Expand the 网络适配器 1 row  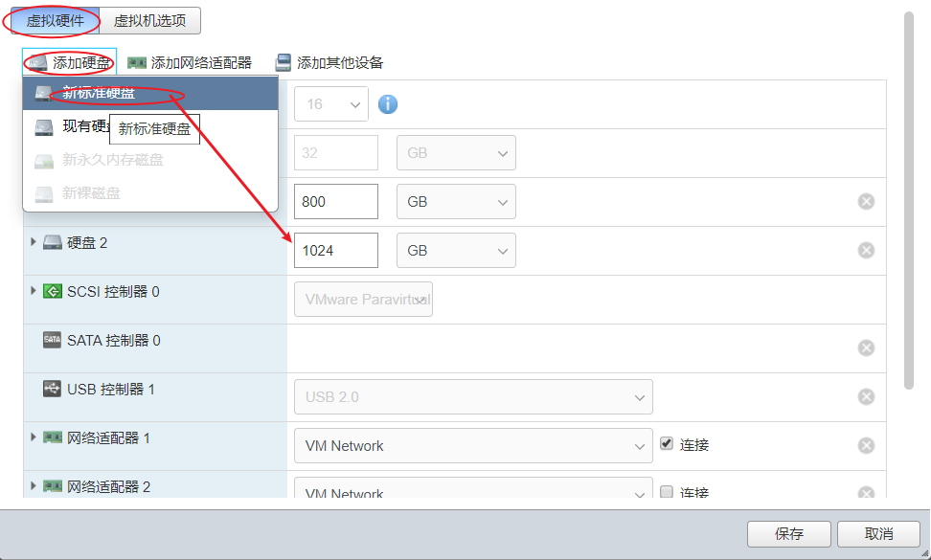pyautogui.click(x=34, y=437)
